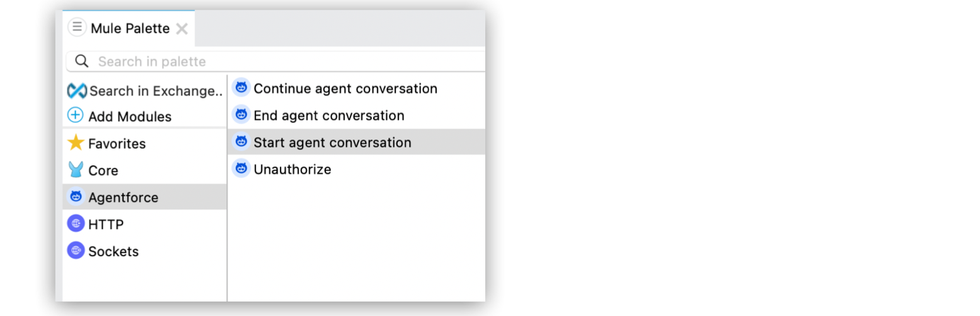Viewport: 980px width, 316px height.
Task: Click the HTTP globe icon
Action: coord(76,224)
